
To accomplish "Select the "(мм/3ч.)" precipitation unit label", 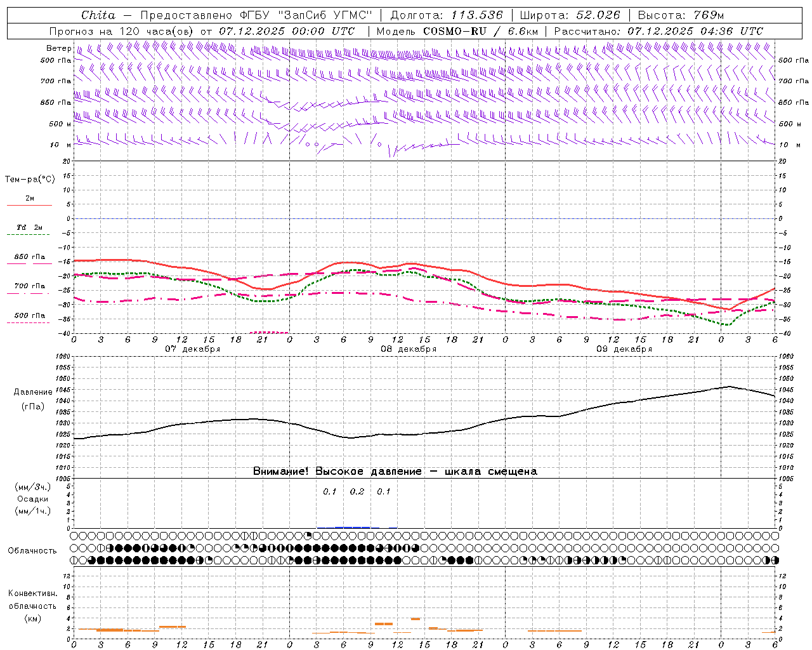I will (x=33, y=487).
